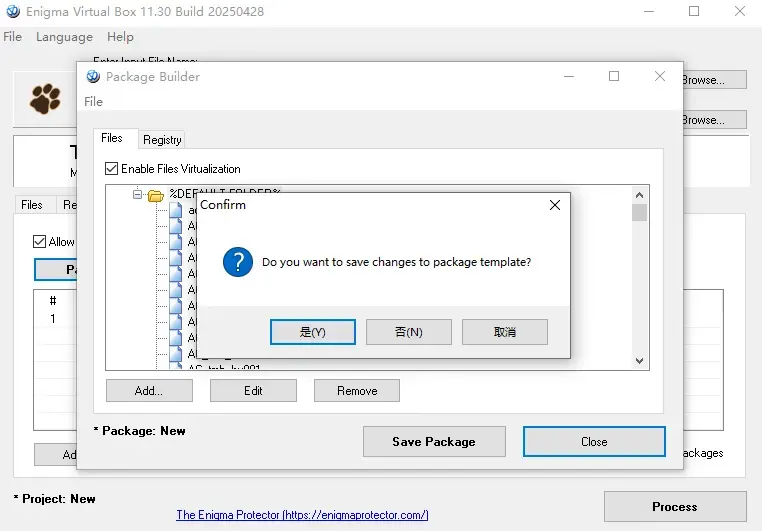Screen dimensions: 762x531
Task: Click the 取消 cancel button
Action: pyautogui.click(x=505, y=332)
